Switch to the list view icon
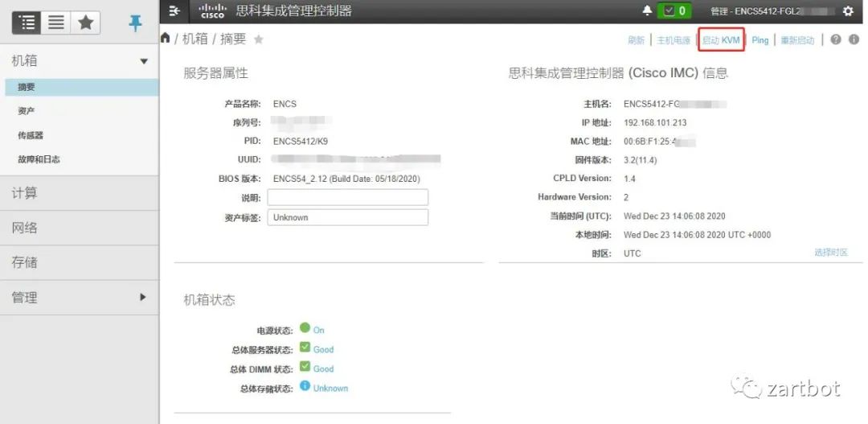The width and height of the screenshot is (868, 424). [x=56, y=23]
